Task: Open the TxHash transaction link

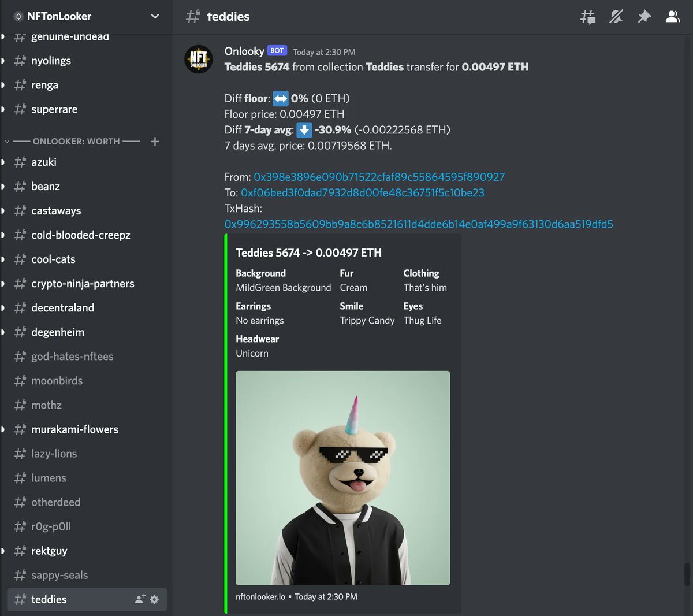Action: [419, 224]
